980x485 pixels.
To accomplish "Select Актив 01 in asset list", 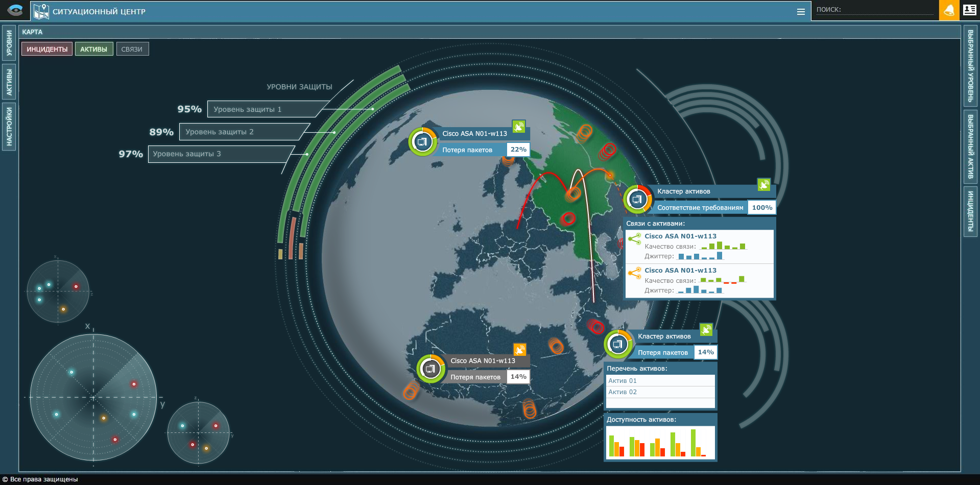I will coord(660,381).
